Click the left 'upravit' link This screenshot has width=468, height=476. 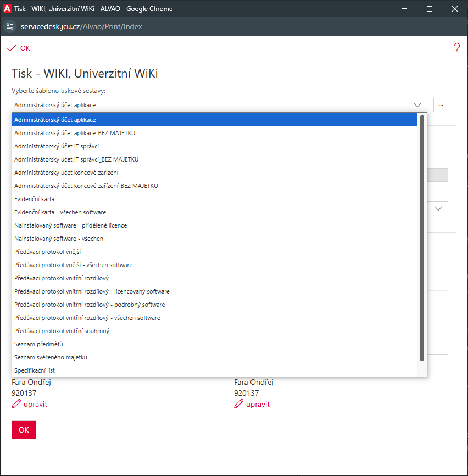(x=35, y=405)
